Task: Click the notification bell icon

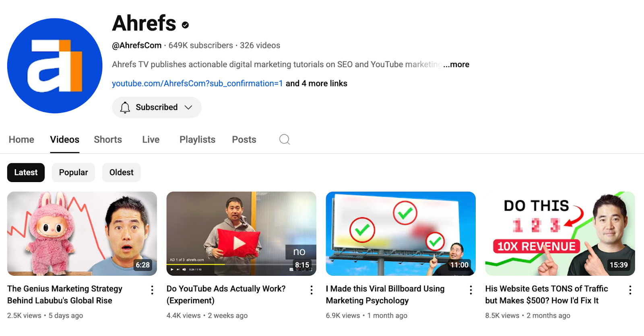Action: tap(125, 107)
